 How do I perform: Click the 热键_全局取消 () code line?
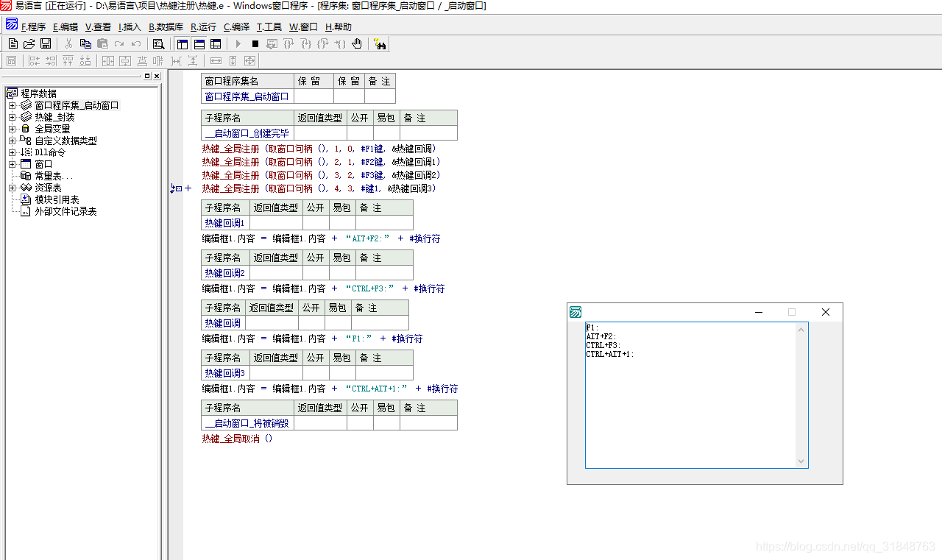(237, 439)
